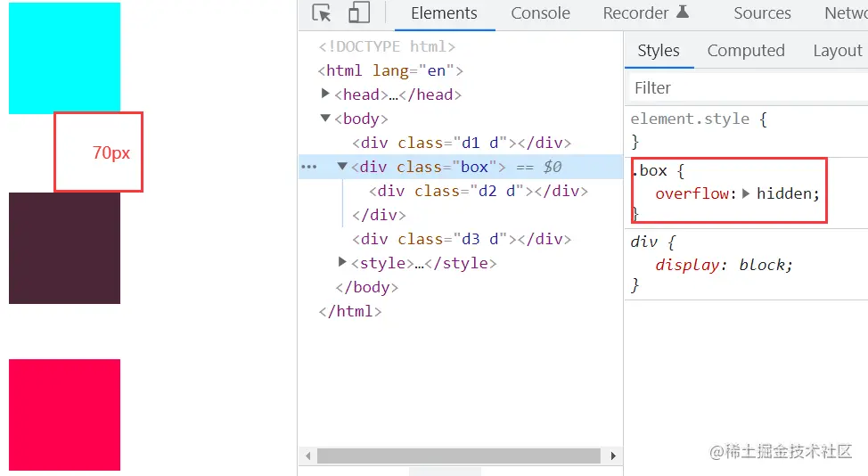The width and height of the screenshot is (868, 476).
Task: Select the html lang="en" node
Action: tap(390, 70)
